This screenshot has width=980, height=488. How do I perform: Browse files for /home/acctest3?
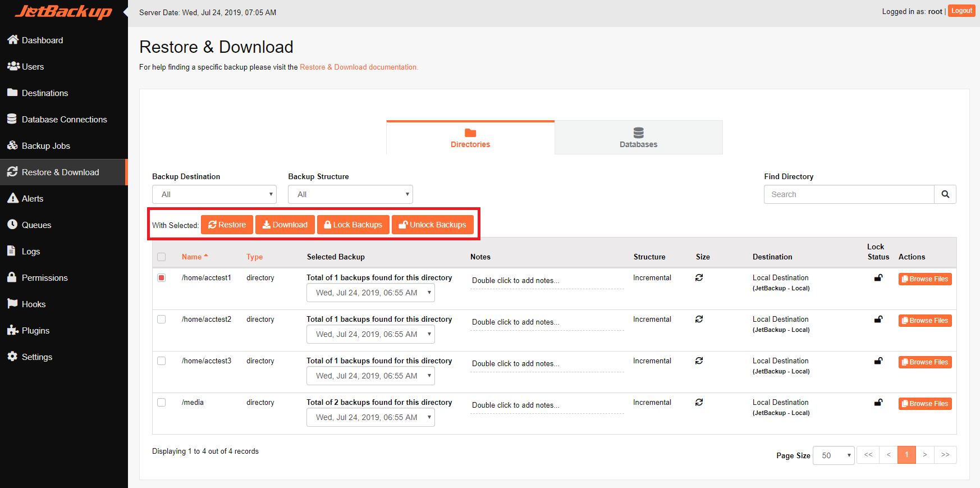[x=925, y=362]
